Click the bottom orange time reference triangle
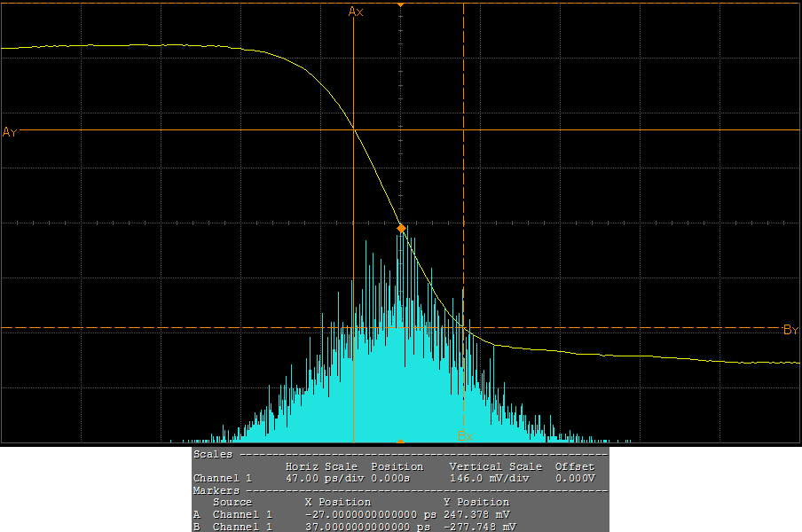This screenshot has width=802, height=532. coord(401,441)
